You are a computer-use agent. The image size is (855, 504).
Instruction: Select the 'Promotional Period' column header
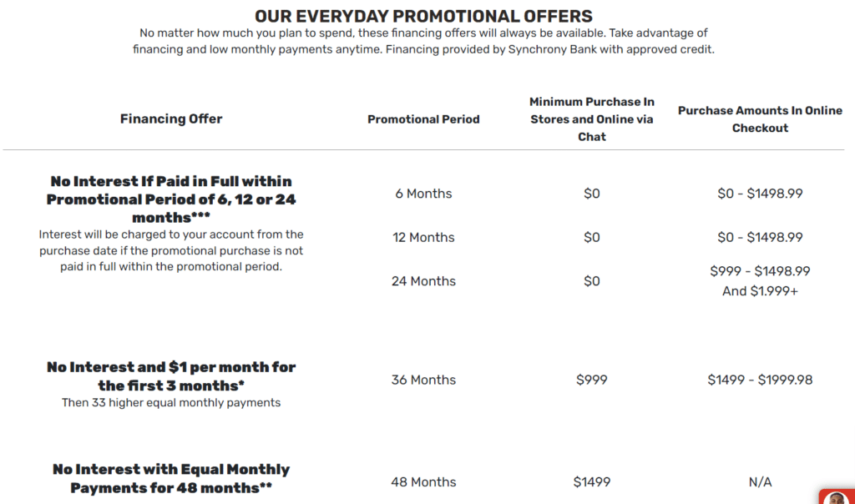coord(423,118)
